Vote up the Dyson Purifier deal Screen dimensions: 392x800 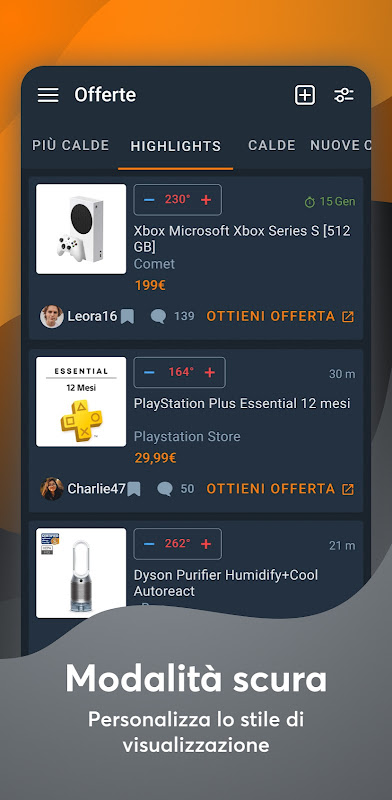coord(206,544)
